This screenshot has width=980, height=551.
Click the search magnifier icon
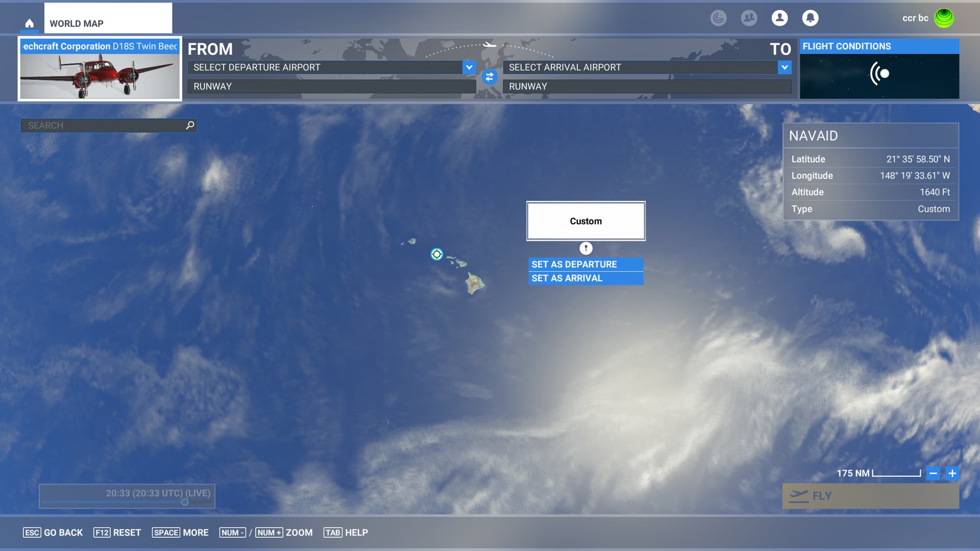click(x=190, y=125)
